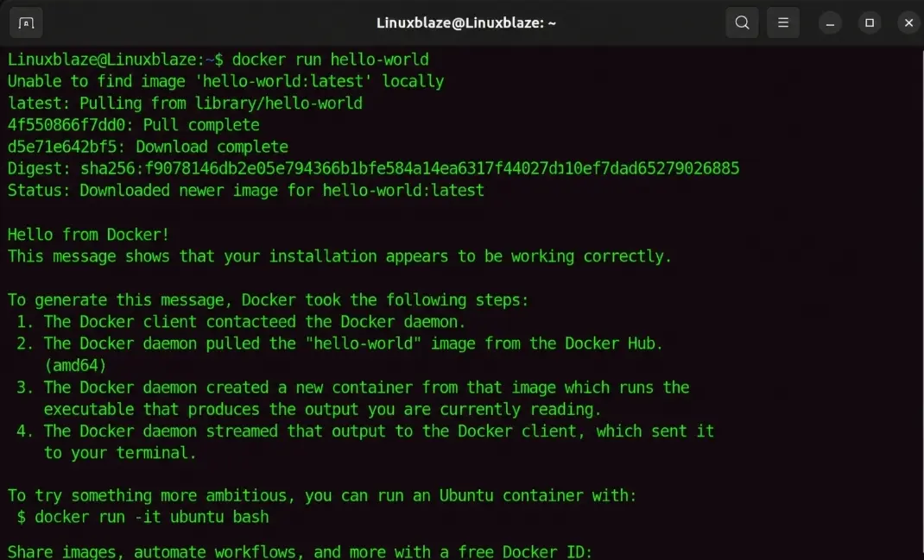924x560 pixels.
Task: Click the '4f550866f7dd0: Pull complete' line
Action: coord(134,125)
